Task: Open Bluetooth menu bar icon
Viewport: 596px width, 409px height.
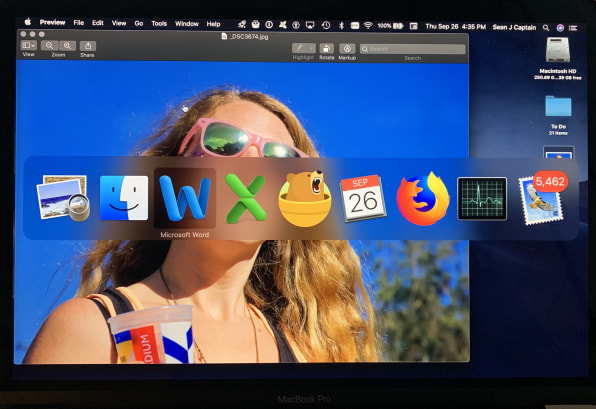Action: [341, 25]
